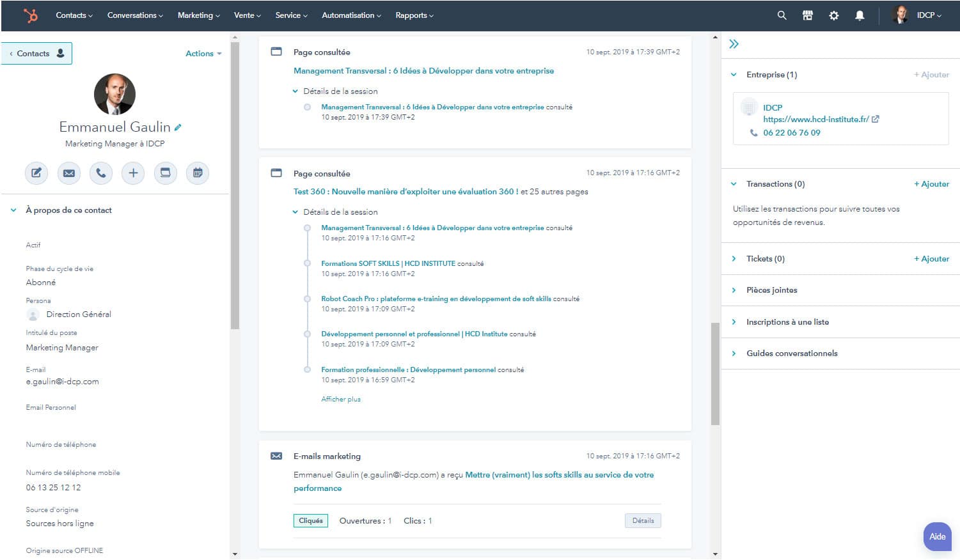Expand Inscriptions à une liste section
The width and height of the screenshot is (960, 560).
[734, 322]
